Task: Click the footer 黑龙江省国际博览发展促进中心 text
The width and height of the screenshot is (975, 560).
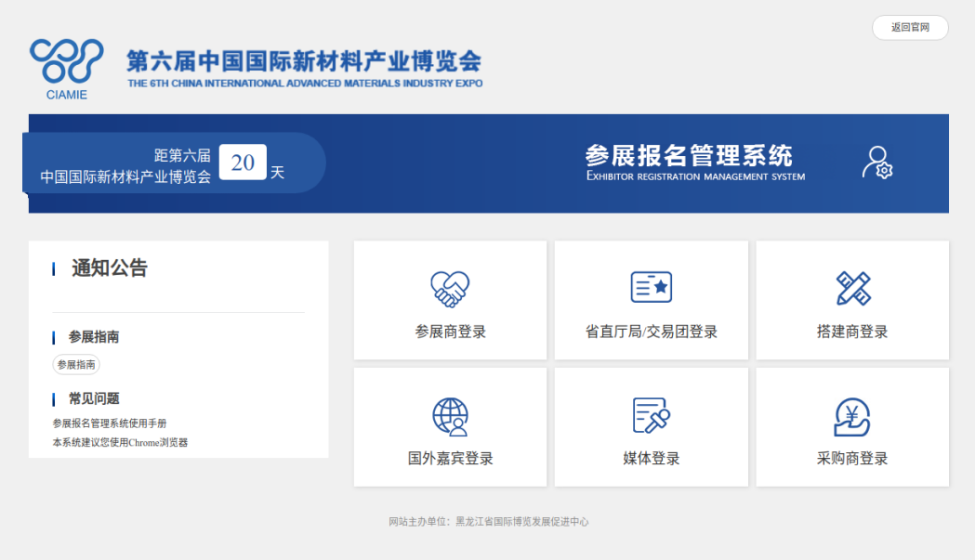Action: tap(521, 522)
